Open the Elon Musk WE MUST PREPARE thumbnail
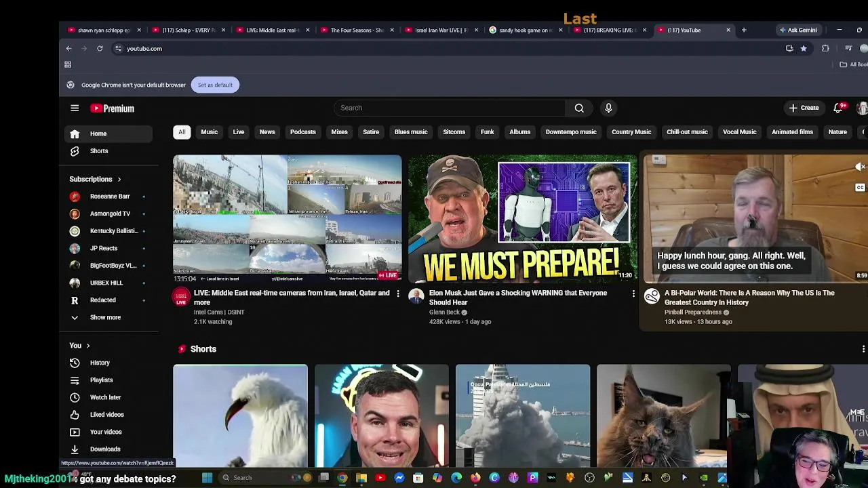 click(x=522, y=219)
